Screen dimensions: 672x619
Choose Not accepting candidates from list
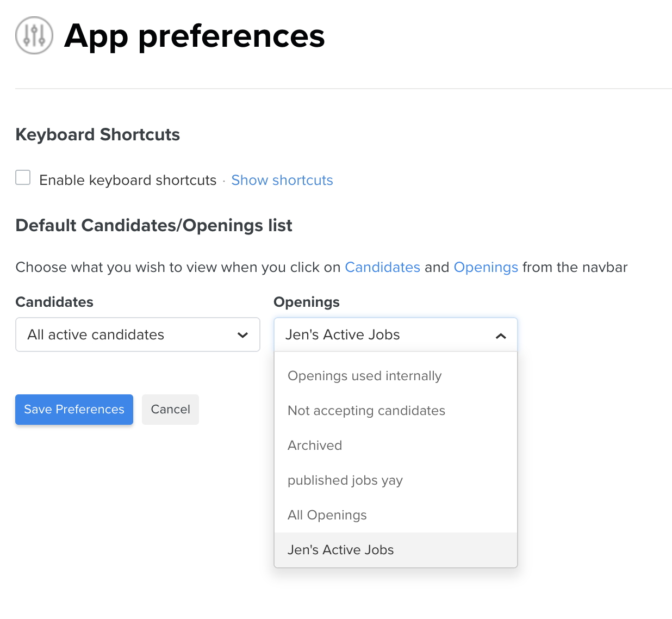tap(366, 411)
